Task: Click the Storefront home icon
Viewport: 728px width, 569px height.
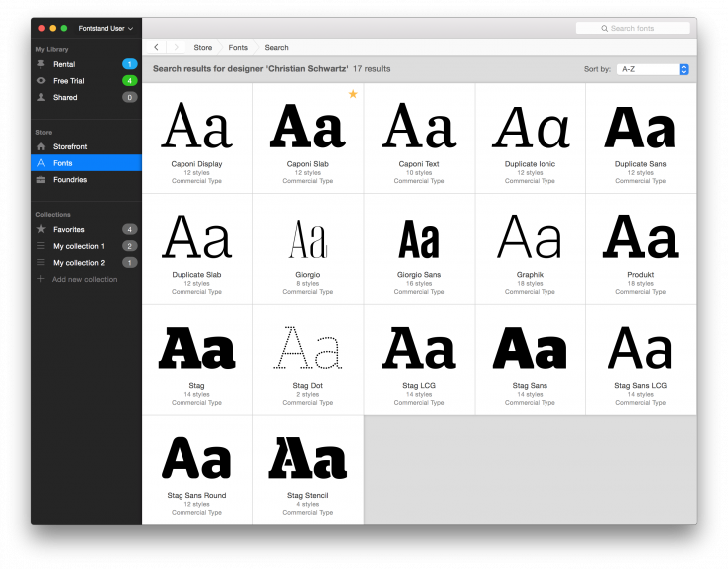Action: tap(41, 146)
